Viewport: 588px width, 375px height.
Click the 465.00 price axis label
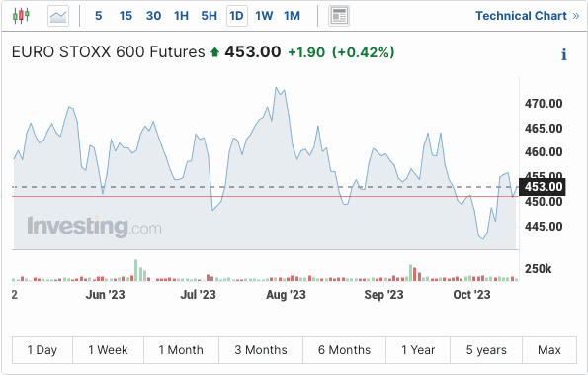544,129
